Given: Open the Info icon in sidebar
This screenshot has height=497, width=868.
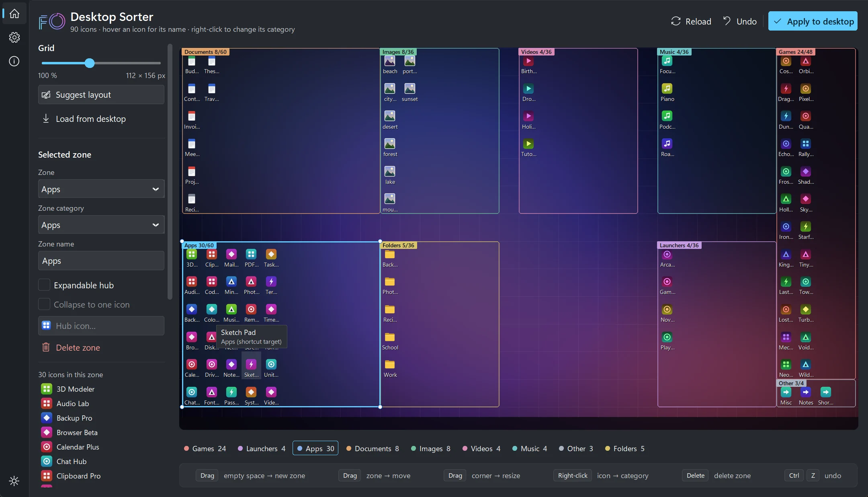Looking at the screenshot, I should coord(14,61).
